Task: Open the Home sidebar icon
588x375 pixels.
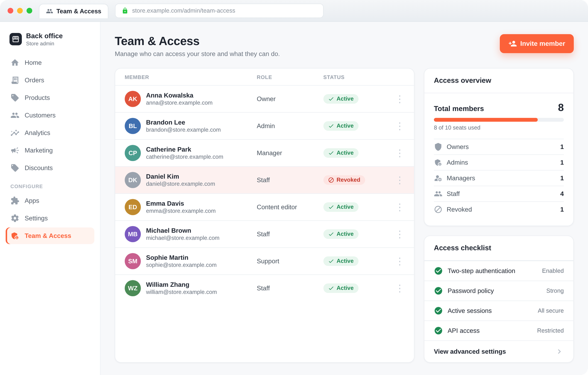Action: (15, 63)
